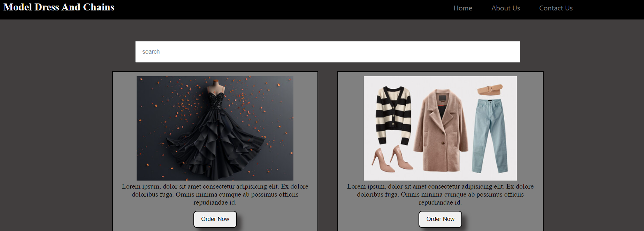Click the light blue jeans in image
The height and width of the screenshot is (231, 644).
[490, 136]
